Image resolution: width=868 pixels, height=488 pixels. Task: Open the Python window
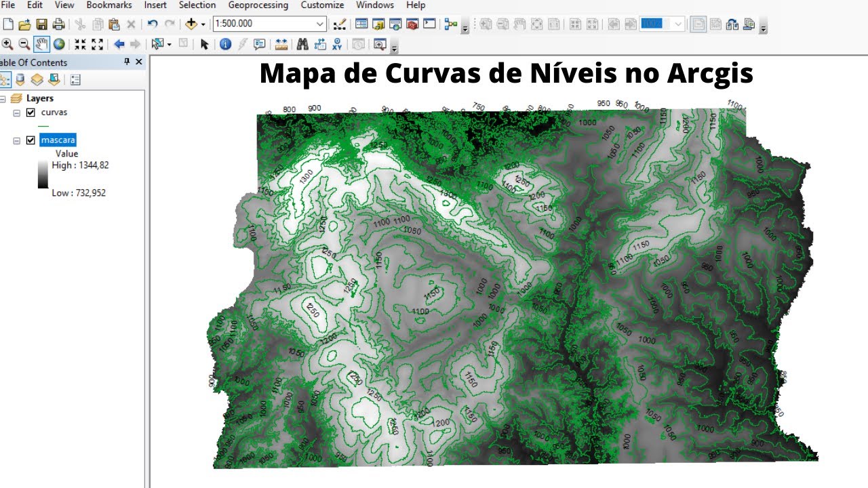pyautogui.click(x=429, y=24)
